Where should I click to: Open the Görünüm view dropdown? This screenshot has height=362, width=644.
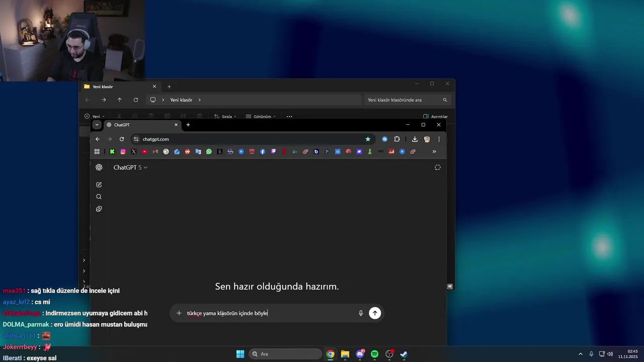261,116
